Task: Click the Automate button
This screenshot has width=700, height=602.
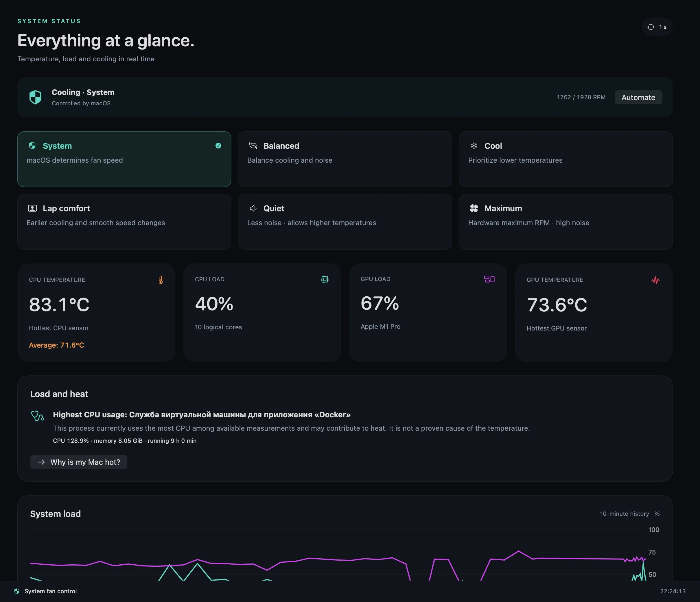Action: click(638, 97)
